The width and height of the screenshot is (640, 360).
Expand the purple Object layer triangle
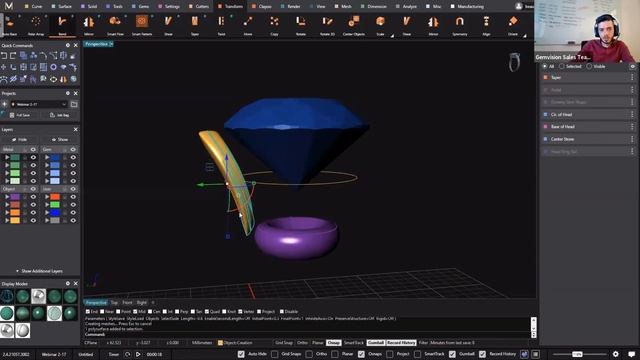[7, 197]
